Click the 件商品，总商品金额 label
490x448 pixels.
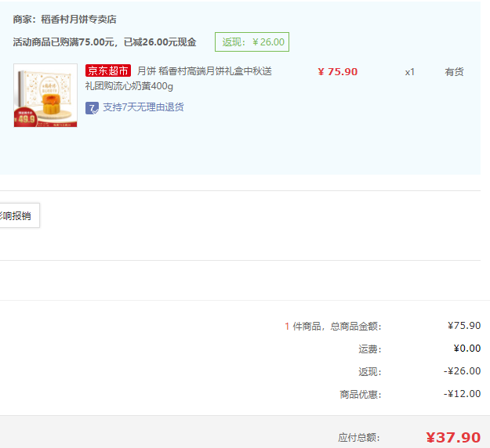coord(337,327)
